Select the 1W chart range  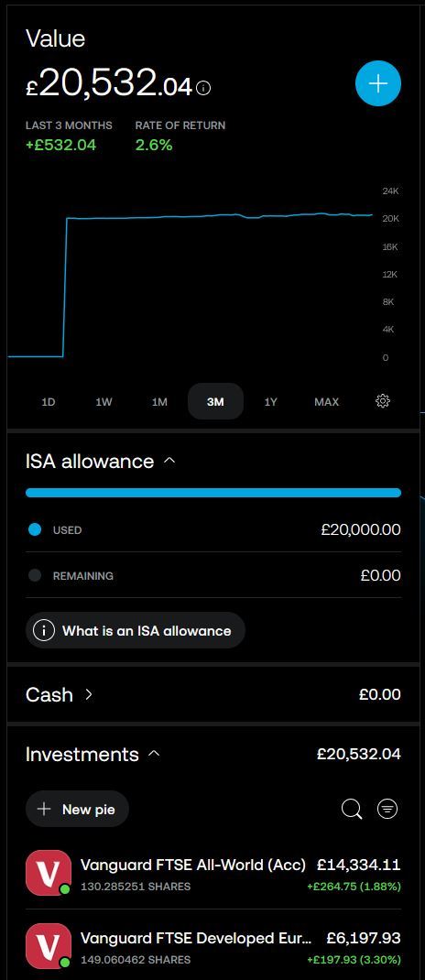point(104,402)
